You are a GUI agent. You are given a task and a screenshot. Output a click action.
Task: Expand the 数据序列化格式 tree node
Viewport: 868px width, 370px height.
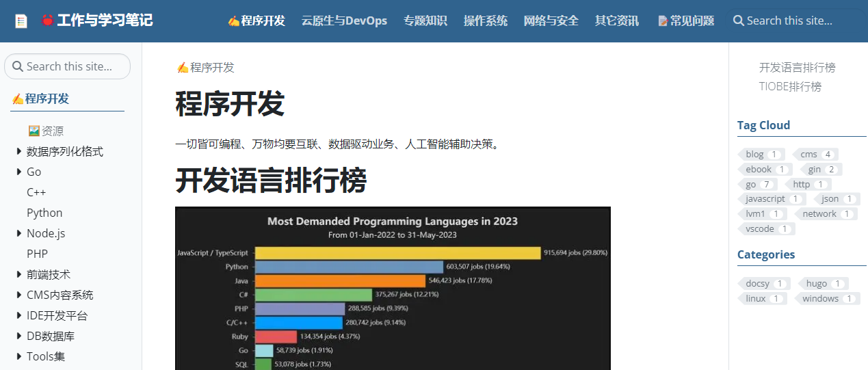pos(19,151)
